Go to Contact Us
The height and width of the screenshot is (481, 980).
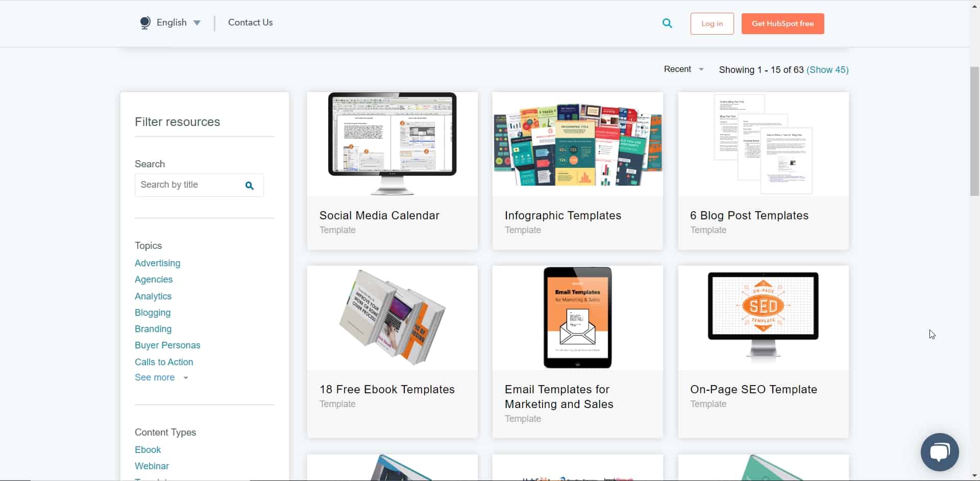(x=250, y=22)
